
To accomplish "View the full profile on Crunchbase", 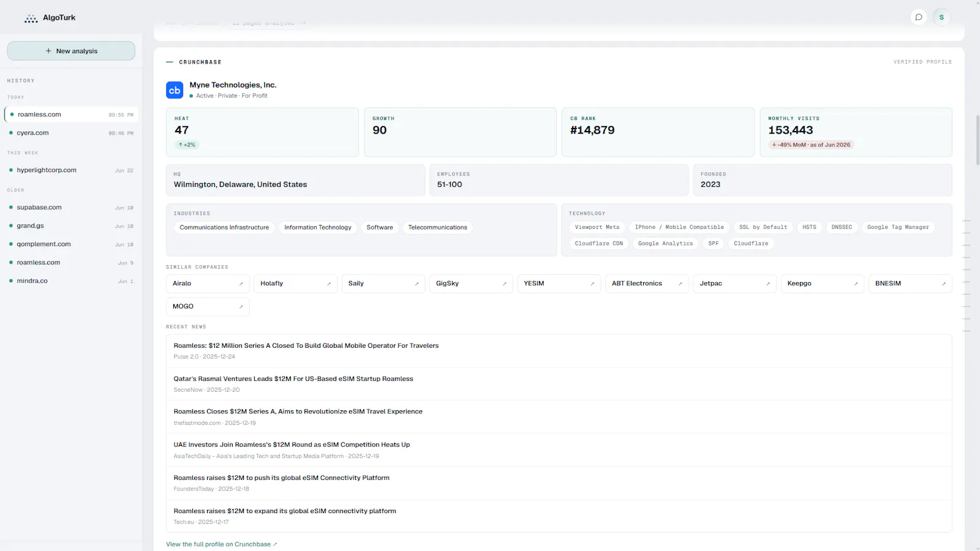I will [221, 544].
